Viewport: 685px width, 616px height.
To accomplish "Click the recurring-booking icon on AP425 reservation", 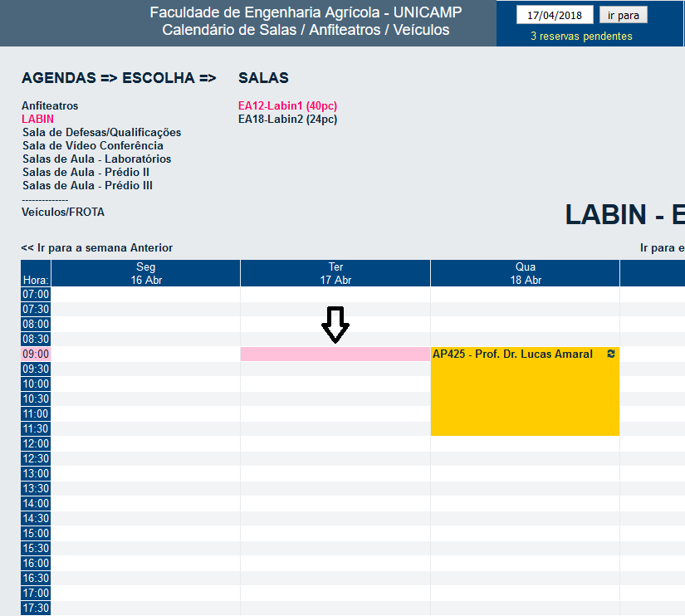I will point(611,354).
